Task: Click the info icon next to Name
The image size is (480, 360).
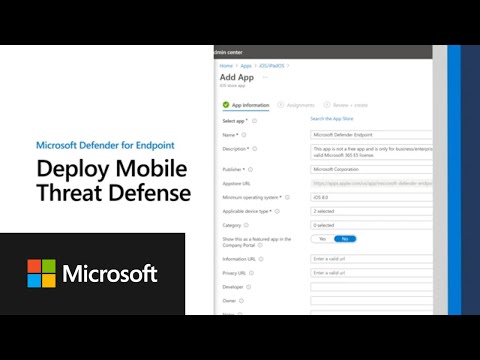Action: 244,135
